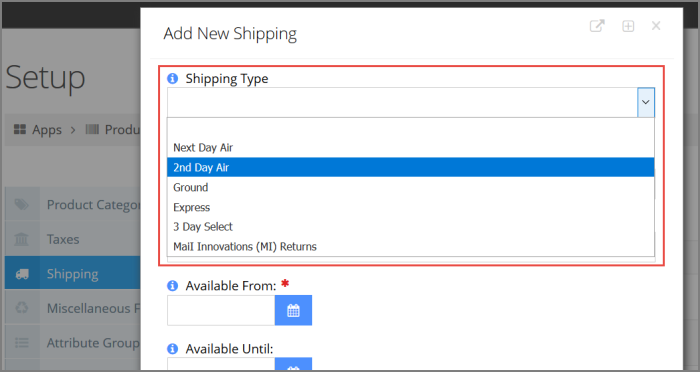The height and width of the screenshot is (372, 700).
Task: Close the Add New Shipping dialog
Action: (x=656, y=26)
